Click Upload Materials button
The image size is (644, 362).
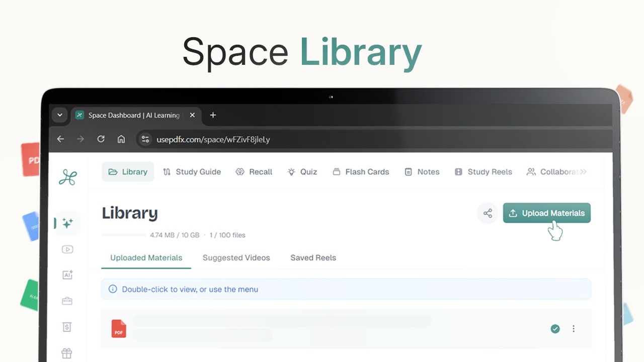point(547,213)
